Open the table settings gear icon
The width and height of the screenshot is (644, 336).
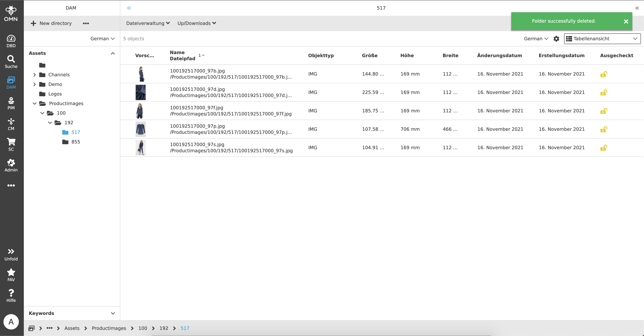coord(556,39)
